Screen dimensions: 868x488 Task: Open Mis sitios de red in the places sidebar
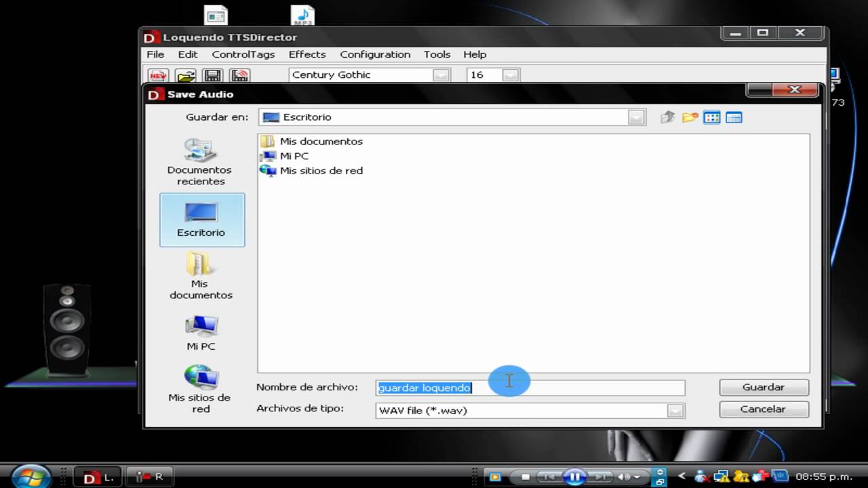(x=201, y=389)
